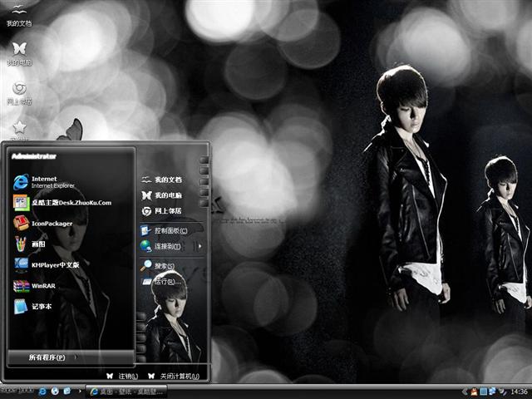Image resolution: width=532 pixels, height=399 pixels.
Task: Open the 我的文档 desktop icon
Action: [19, 15]
